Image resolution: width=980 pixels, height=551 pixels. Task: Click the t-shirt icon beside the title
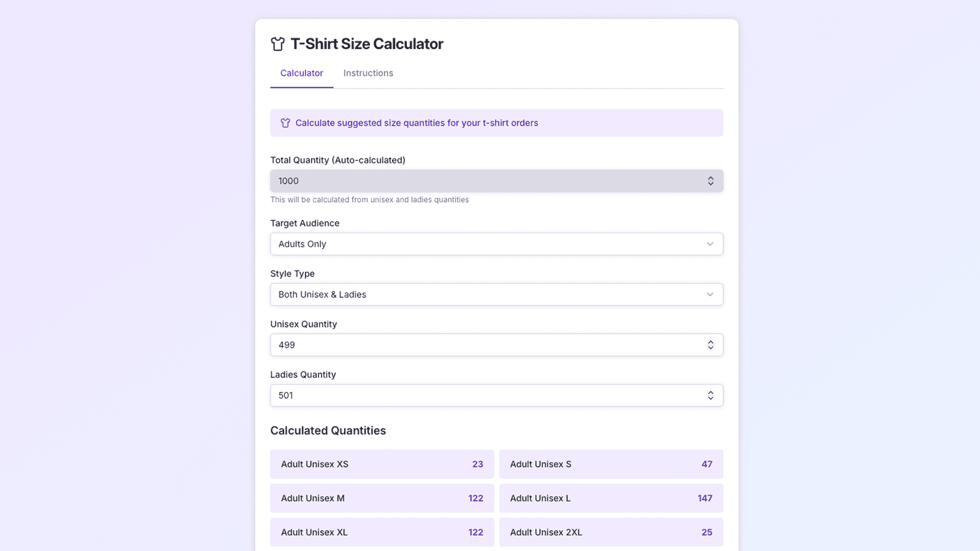(x=278, y=43)
